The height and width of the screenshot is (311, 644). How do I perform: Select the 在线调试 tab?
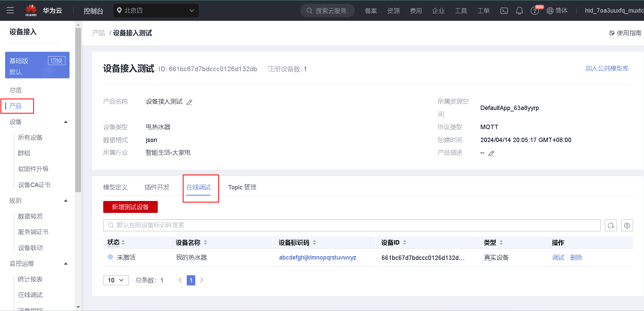(x=199, y=187)
